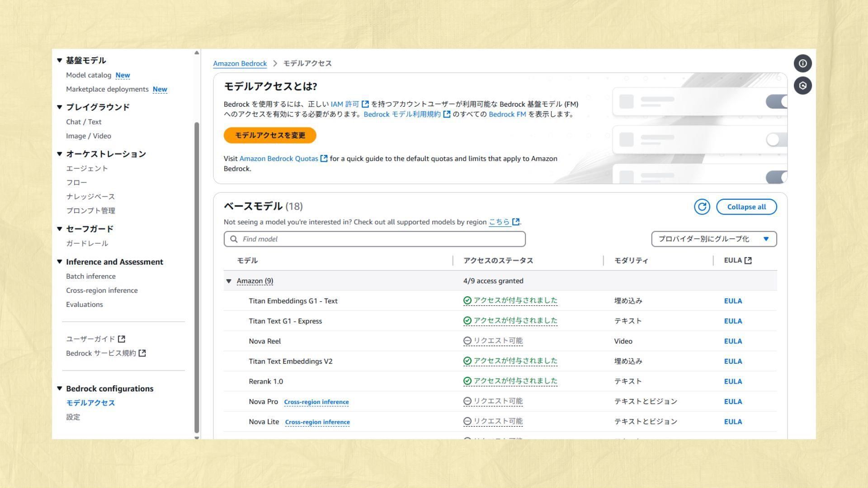Open Marketplace deployments in sidebar
This screenshot has height=488, width=868.
click(107, 89)
